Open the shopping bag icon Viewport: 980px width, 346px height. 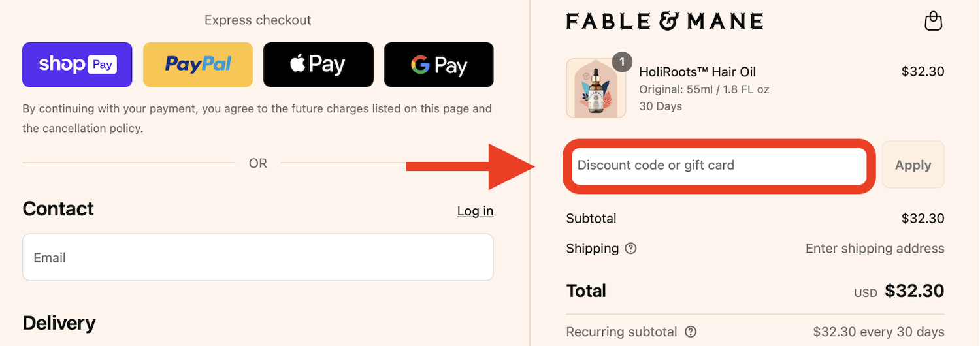[x=934, y=21]
